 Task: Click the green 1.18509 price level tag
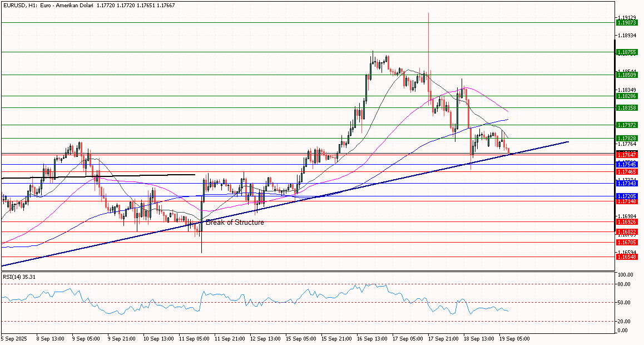point(627,75)
